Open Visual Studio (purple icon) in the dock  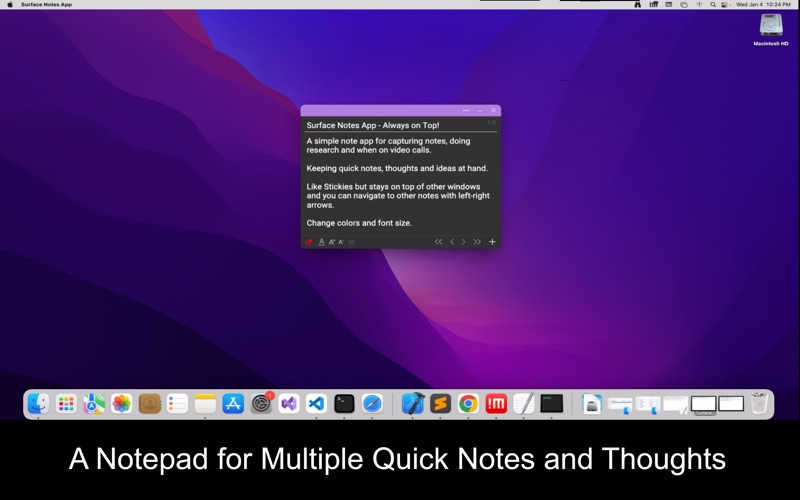[x=289, y=404]
